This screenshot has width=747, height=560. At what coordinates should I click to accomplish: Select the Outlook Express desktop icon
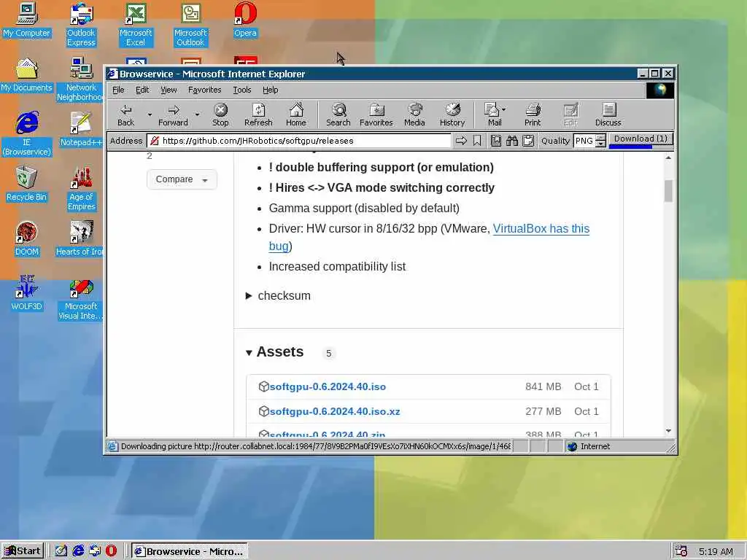pos(81,24)
